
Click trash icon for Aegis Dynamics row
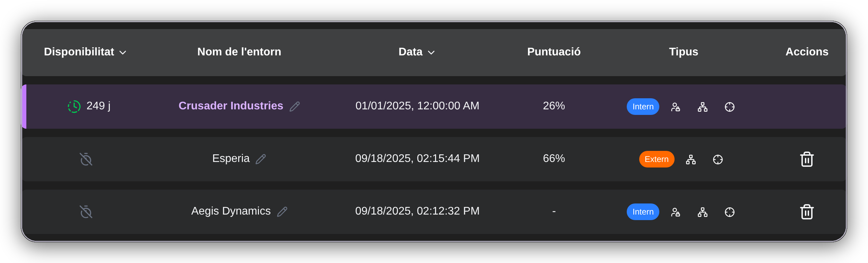(x=807, y=212)
